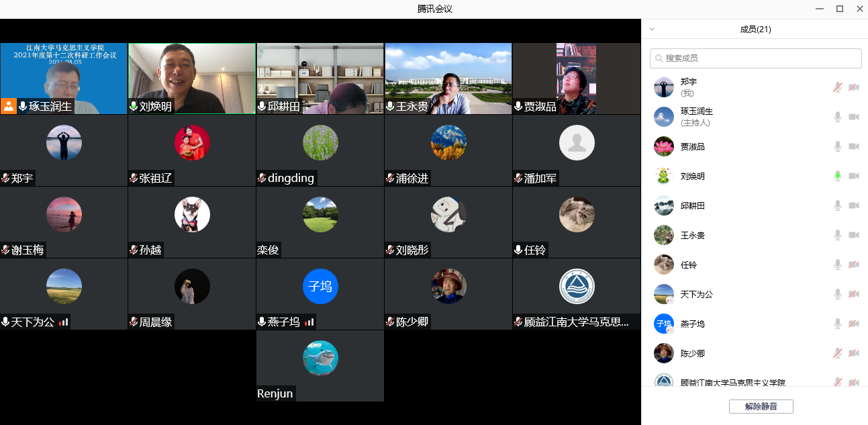Click 贾淑品's microphone icon in member list
The image size is (868, 425).
(837, 146)
